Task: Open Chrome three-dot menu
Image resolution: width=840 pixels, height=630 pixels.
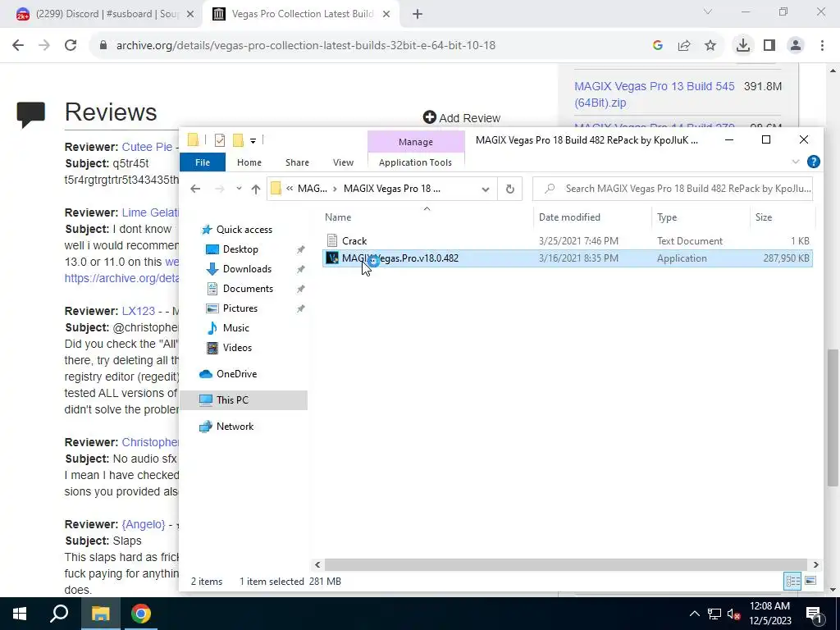Action: 822,46
